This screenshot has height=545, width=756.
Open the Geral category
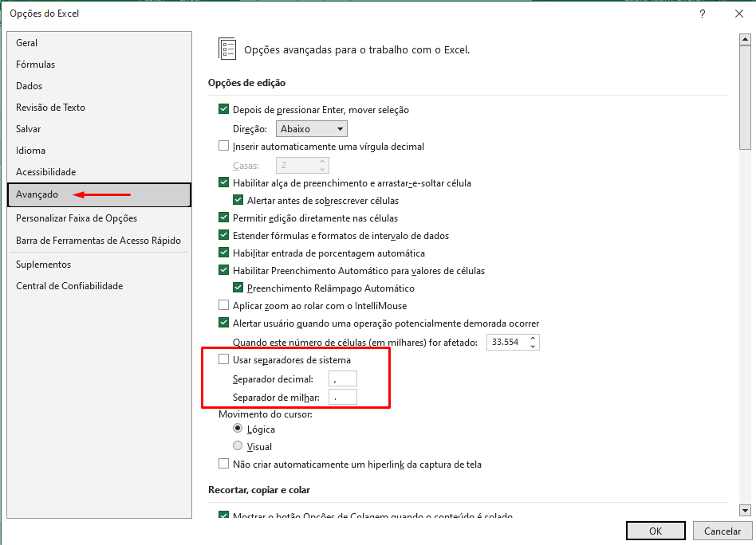pyautogui.click(x=100, y=43)
